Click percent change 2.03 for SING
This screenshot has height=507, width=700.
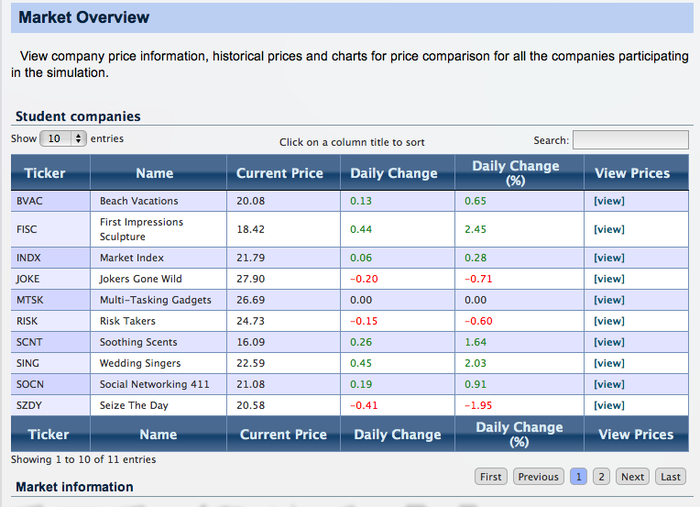click(475, 363)
